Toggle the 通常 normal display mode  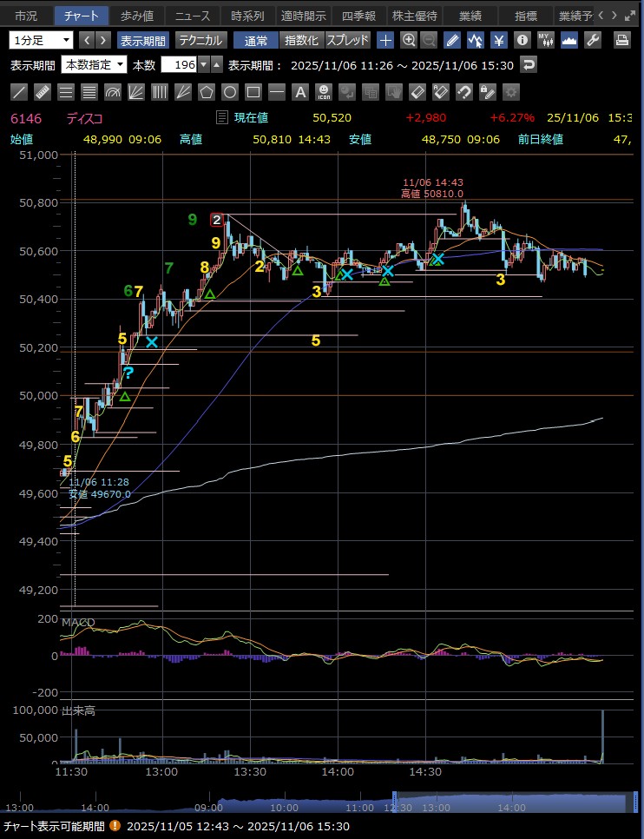pos(256,40)
